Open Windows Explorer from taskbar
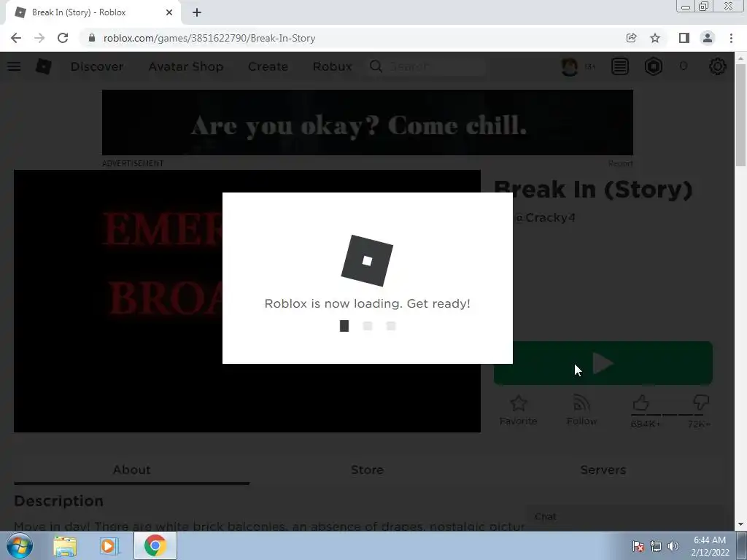 65,545
